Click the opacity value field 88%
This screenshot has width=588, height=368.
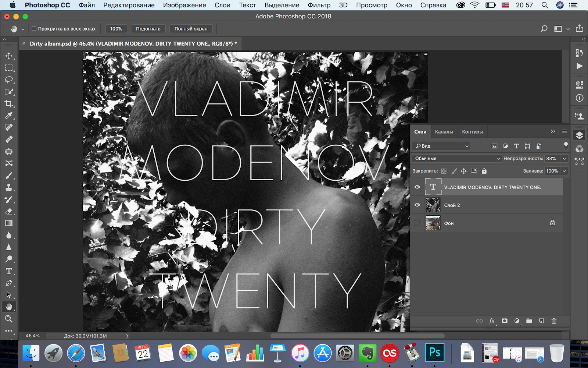(x=552, y=159)
